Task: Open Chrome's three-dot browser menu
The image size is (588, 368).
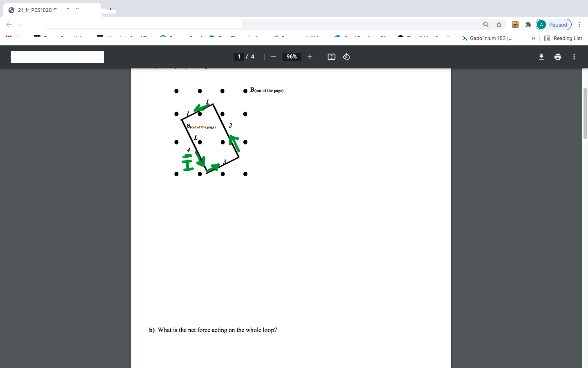Action: pyautogui.click(x=579, y=25)
